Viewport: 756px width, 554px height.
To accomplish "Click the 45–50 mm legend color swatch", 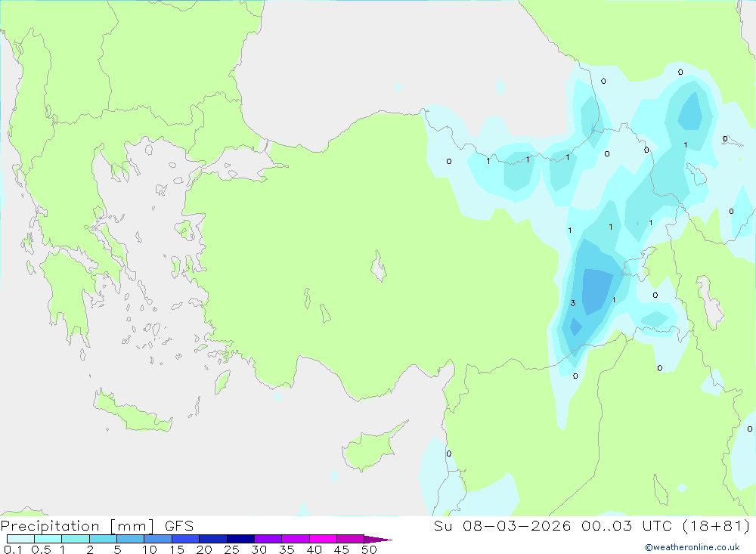I will [350, 539].
